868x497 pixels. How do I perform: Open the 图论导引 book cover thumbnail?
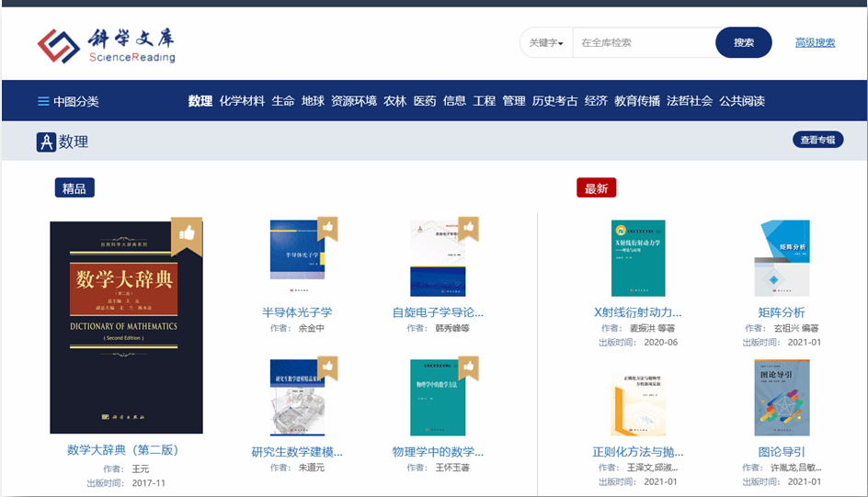[x=782, y=398]
